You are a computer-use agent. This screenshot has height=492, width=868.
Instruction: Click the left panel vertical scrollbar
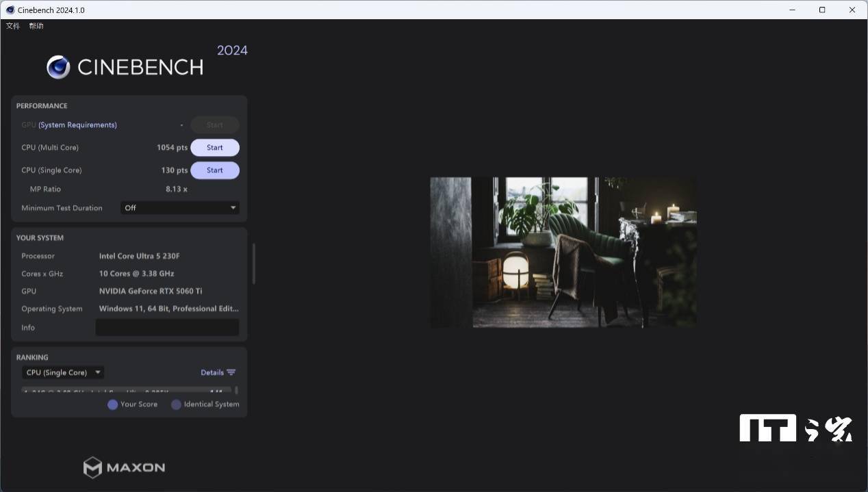tap(254, 263)
